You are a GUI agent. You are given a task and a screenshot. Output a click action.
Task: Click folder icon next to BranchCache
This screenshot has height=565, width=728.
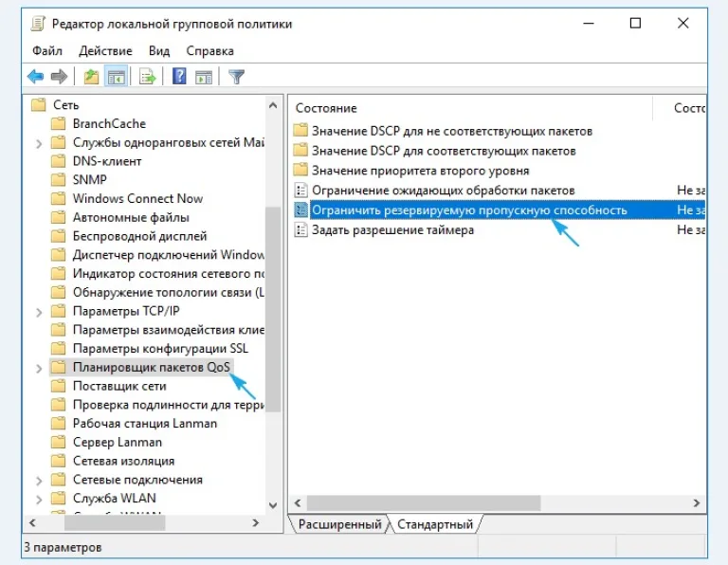[58, 123]
